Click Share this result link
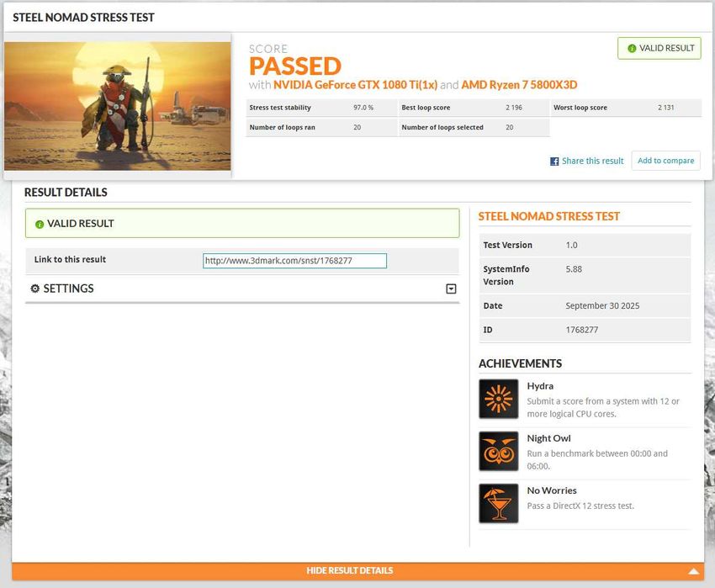Screen dimensions: 715x588 [x=592, y=161]
